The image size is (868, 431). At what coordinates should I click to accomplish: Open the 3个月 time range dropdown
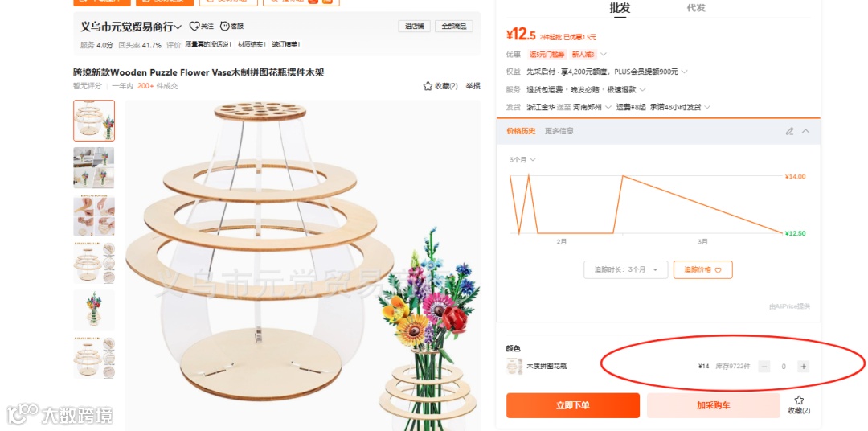click(x=522, y=159)
